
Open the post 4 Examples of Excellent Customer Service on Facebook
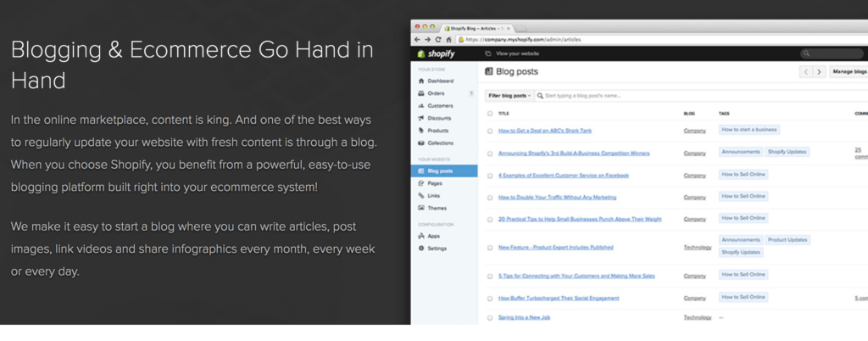(x=564, y=176)
